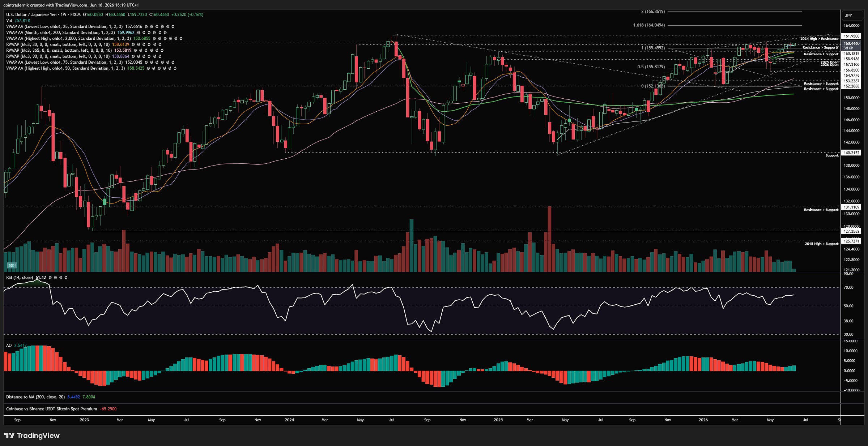
Task: Click the 30D badge on volume pane
Action: (x=12, y=265)
